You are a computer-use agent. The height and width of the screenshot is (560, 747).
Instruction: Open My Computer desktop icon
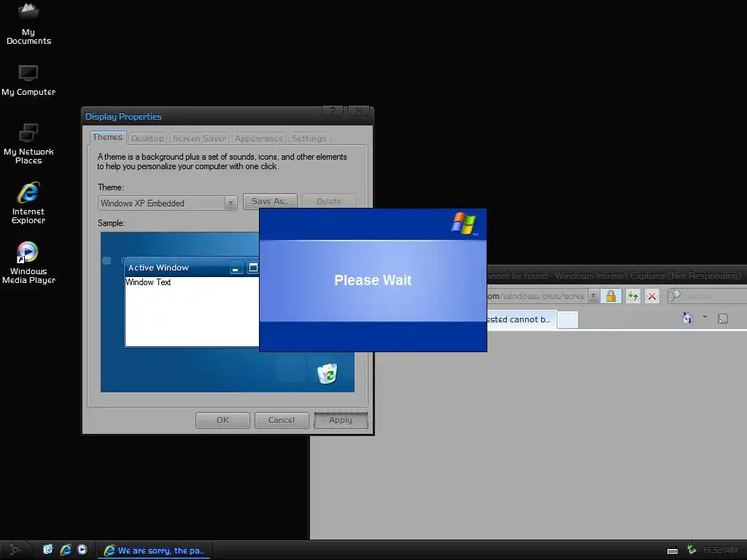[28, 80]
